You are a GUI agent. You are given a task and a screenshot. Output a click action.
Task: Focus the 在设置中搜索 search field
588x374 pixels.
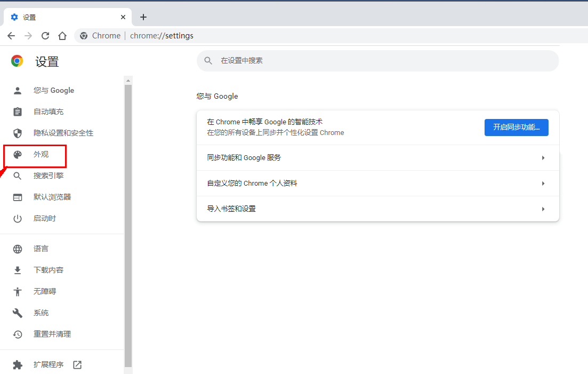click(377, 61)
